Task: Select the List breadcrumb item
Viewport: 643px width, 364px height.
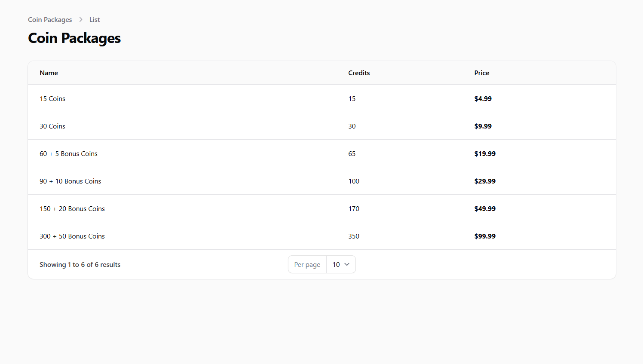Action: coord(94,19)
